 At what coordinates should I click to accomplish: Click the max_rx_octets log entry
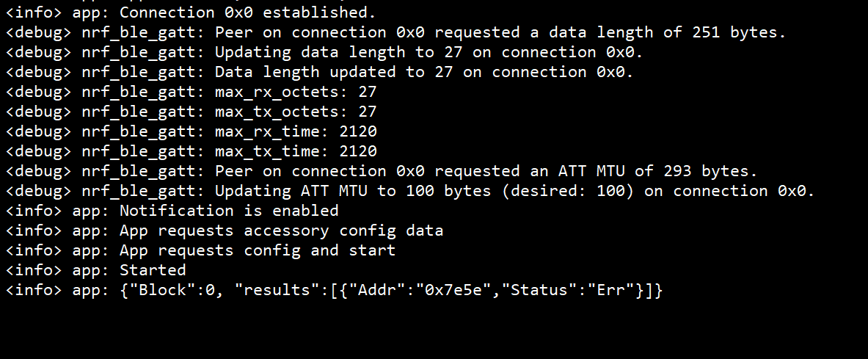pos(295,92)
